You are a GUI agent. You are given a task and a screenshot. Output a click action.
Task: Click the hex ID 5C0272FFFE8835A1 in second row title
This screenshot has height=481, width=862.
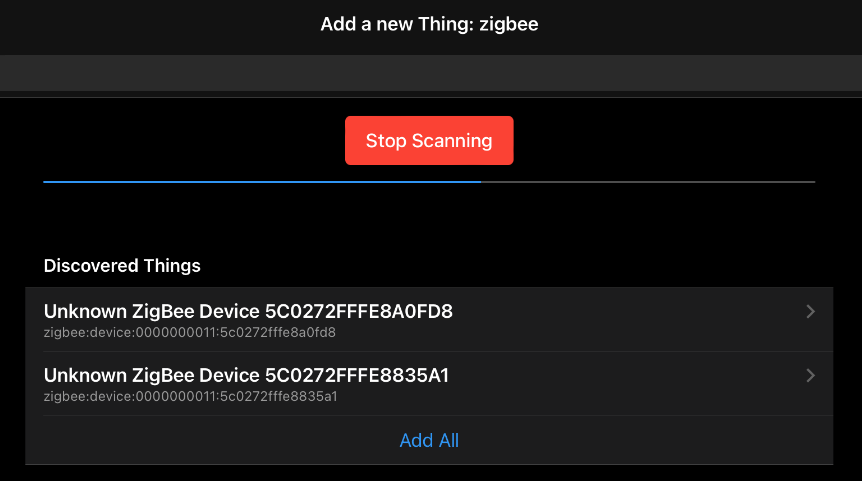coord(356,376)
